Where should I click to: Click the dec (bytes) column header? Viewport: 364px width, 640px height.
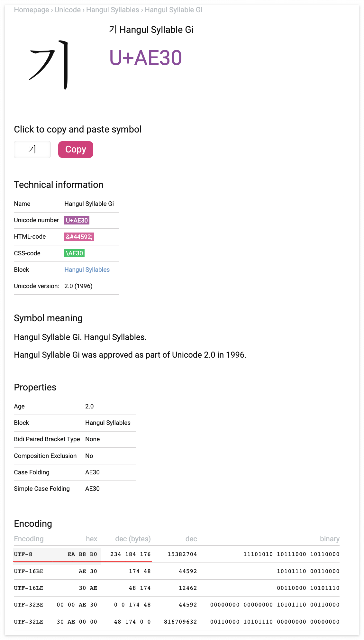[133, 539]
